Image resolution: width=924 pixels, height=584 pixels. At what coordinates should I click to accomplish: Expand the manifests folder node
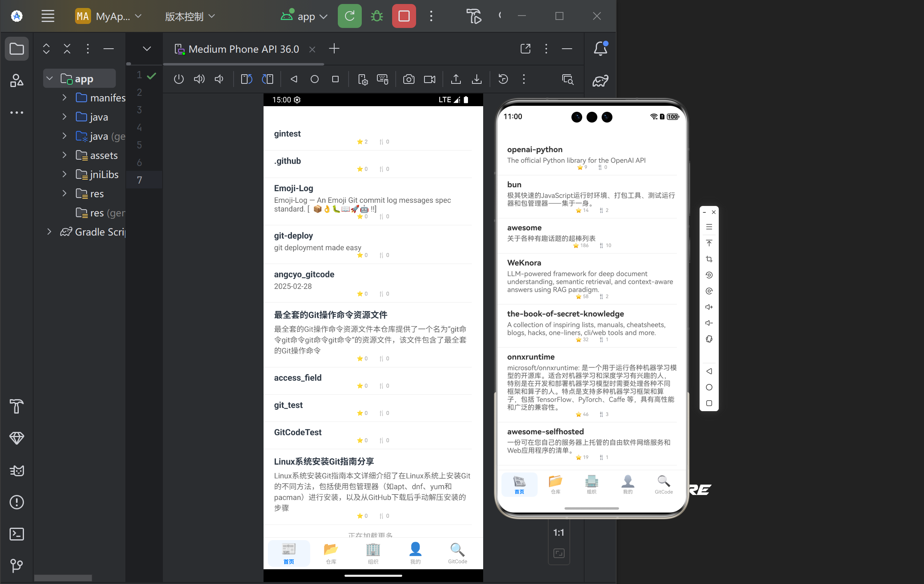coord(64,97)
